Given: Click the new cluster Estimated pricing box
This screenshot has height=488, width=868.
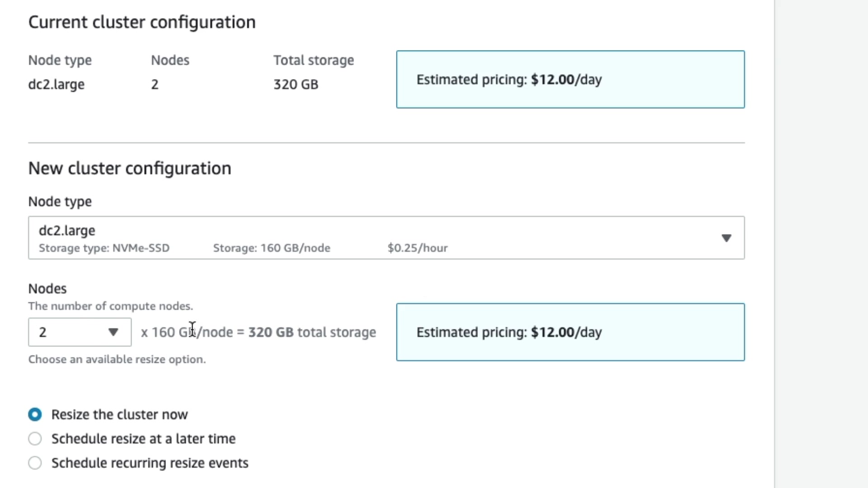Looking at the screenshot, I should pyautogui.click(x=570, y=332).
